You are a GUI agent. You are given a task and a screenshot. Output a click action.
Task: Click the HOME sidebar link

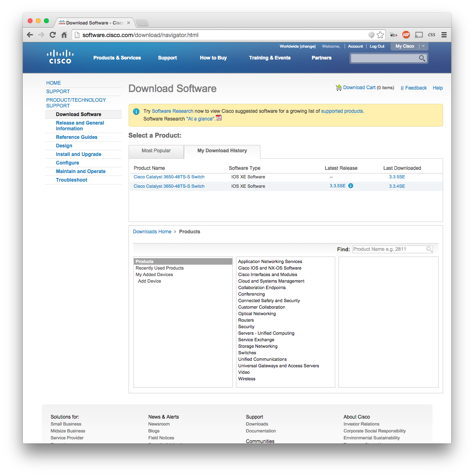point(53,83)
